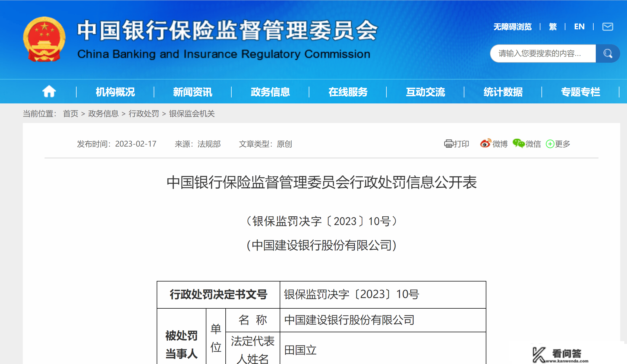Click table cell 银保监罚决字〔2023〕10号
The image size is (627, 364).
click(352, 295)
